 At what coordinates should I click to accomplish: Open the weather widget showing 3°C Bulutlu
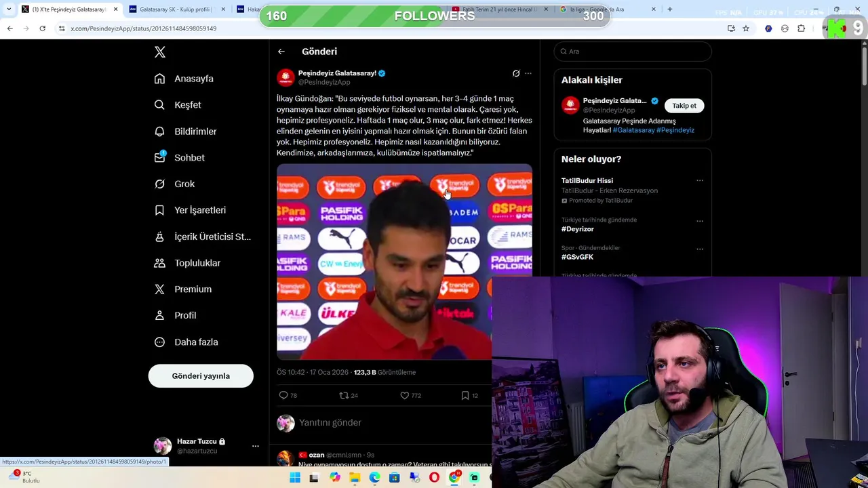click(x=24, y=477)
